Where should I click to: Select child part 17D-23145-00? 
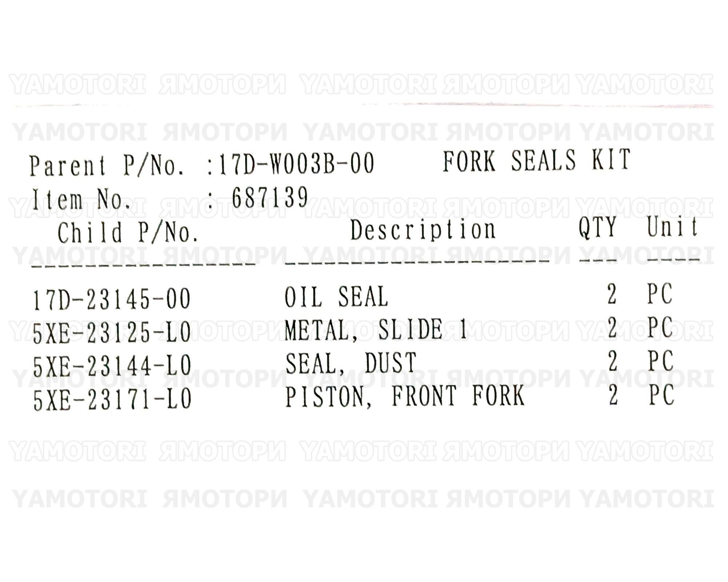coord(112,299)
